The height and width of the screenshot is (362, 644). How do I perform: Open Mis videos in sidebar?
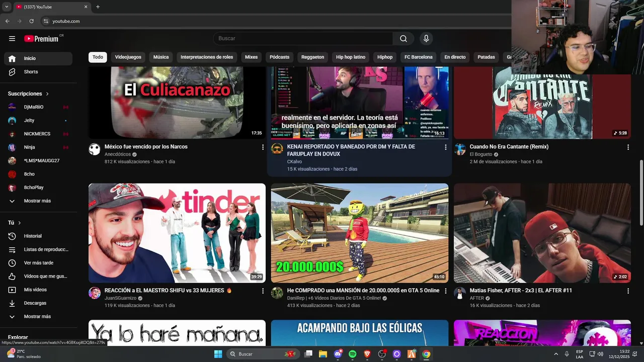click(38, 290)
